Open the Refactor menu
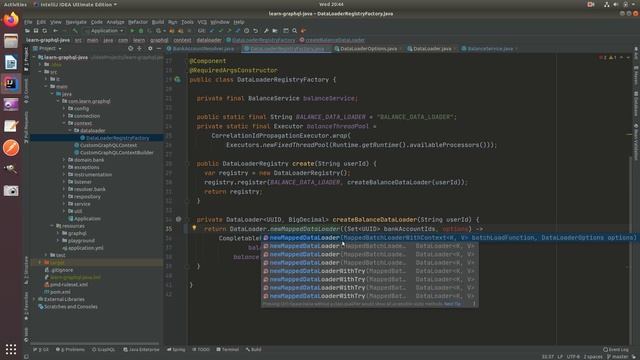640x360 pixels. (x=138, y=22)
